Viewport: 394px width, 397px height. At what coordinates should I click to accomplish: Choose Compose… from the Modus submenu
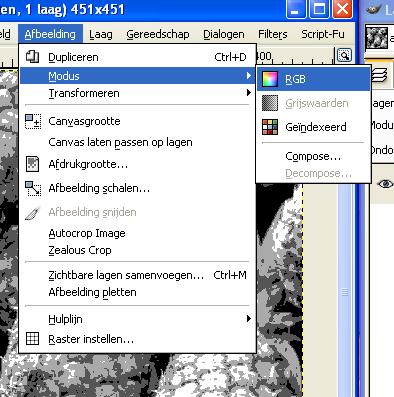click(314, 156)
